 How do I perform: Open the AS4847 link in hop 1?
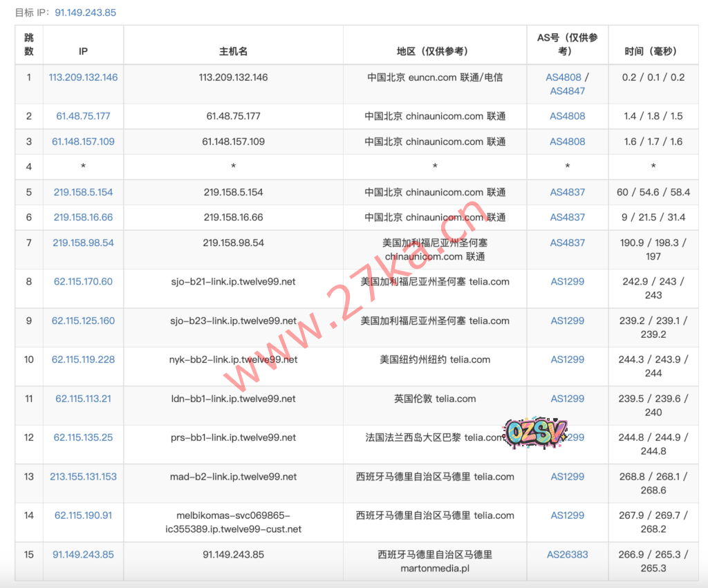click(x=567, y=91)
